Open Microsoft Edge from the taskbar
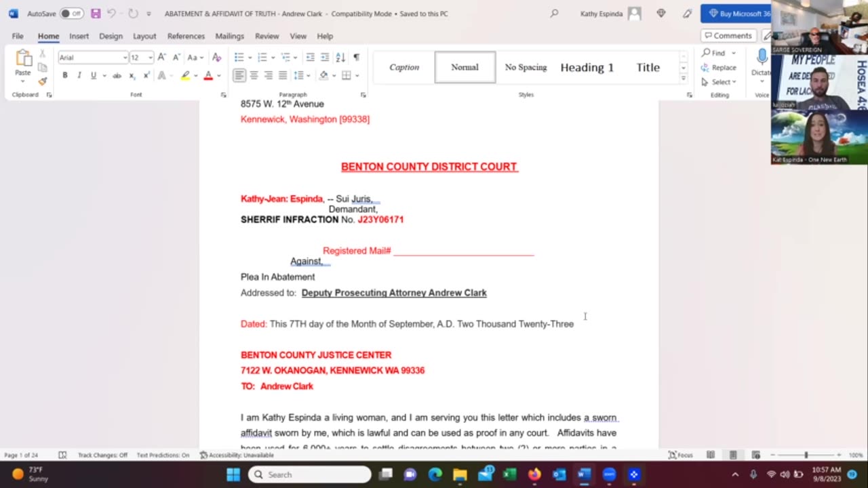The image size is (868, 488). [435, 474]
